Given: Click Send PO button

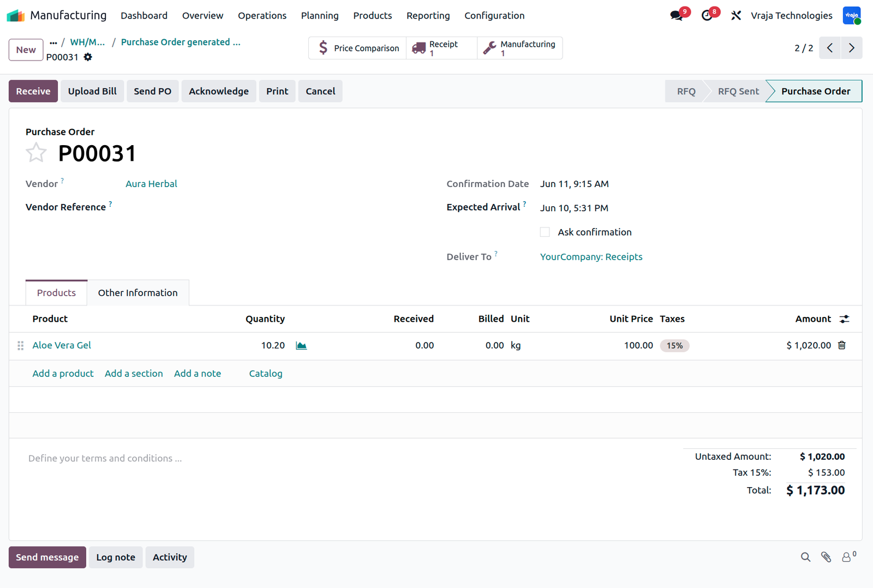Looking at the screenshot, I should [x=153, y=91].
